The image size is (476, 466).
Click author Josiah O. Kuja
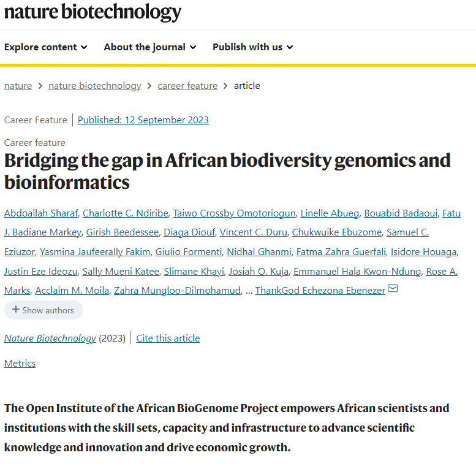259,272
